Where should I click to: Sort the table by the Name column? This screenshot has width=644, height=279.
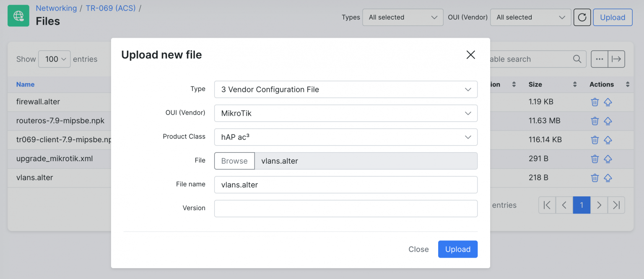pyautogui.click(x=25, y=84)
